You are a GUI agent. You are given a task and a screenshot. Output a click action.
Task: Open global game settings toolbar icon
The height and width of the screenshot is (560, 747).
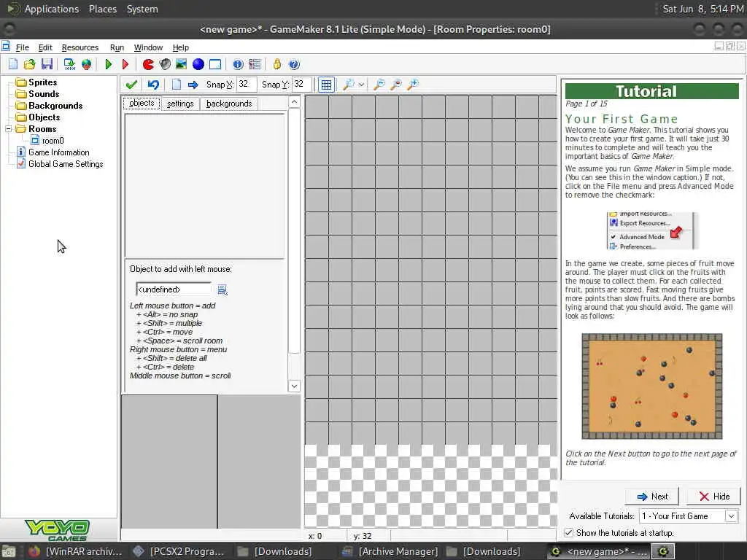tap(255, 64)
